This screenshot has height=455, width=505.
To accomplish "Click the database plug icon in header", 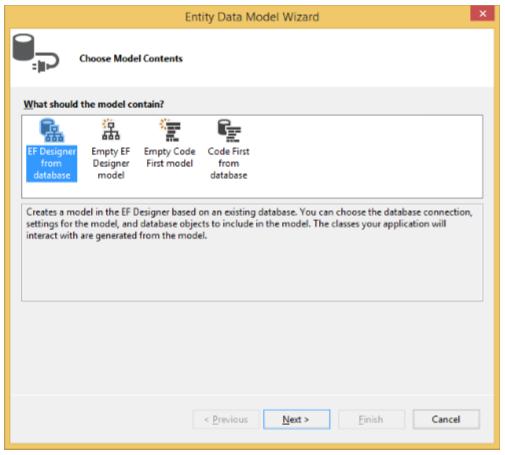I will point(36,53).
